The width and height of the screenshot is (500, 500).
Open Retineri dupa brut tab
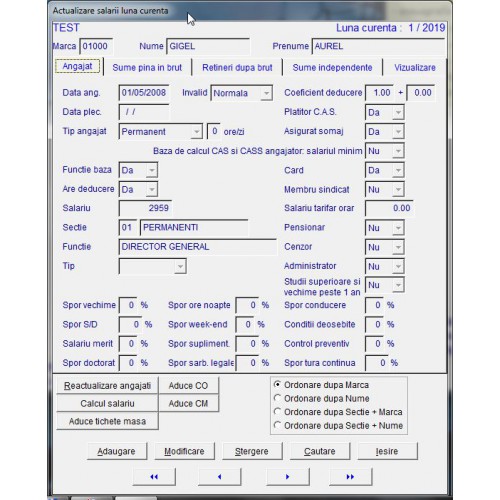click(x=237, y=68)
